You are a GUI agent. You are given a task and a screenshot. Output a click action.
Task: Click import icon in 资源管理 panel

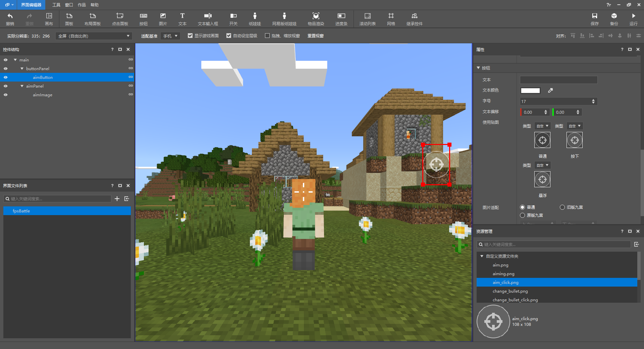[x=637, y=244]
